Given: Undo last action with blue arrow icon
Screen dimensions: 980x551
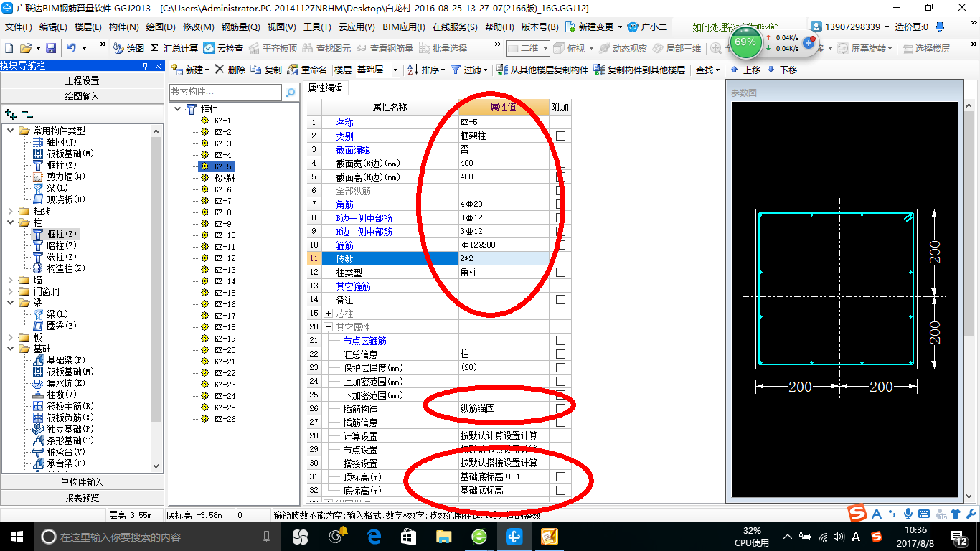Looking at the screenshot, I should point(72,48).
